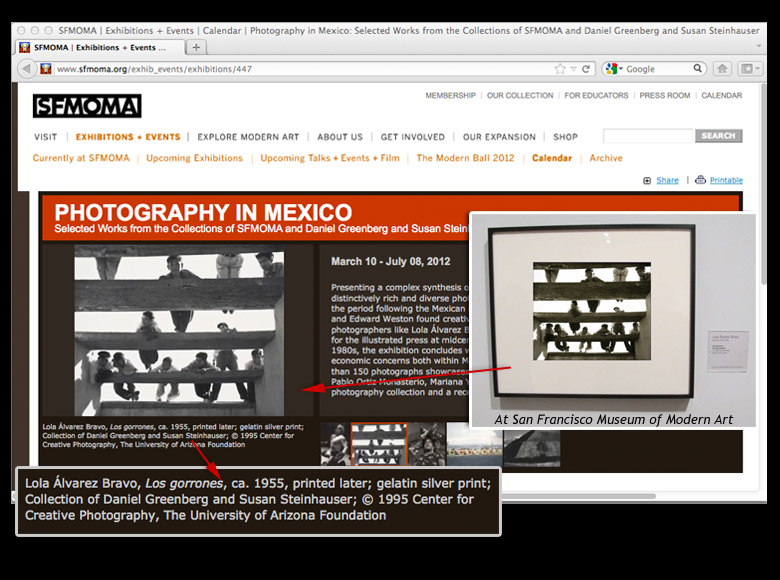Click the printer icon beside Printable
Image resolution: width=780 pixels, height=580 pixels.
(700, 180)
